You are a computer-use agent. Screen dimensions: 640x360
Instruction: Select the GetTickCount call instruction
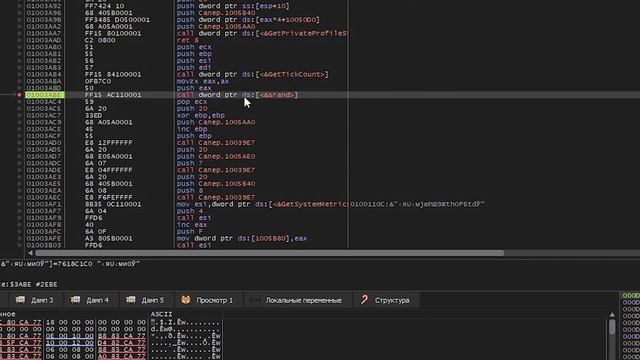point(252,74)
